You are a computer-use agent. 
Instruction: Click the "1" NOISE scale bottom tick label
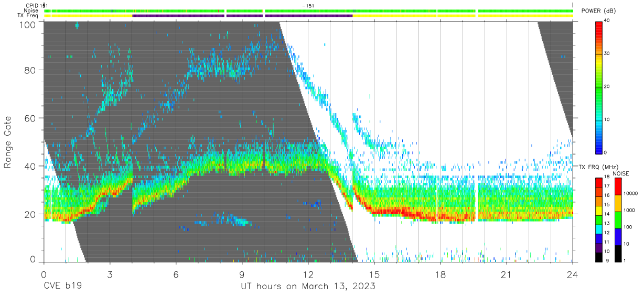point(624,261)
